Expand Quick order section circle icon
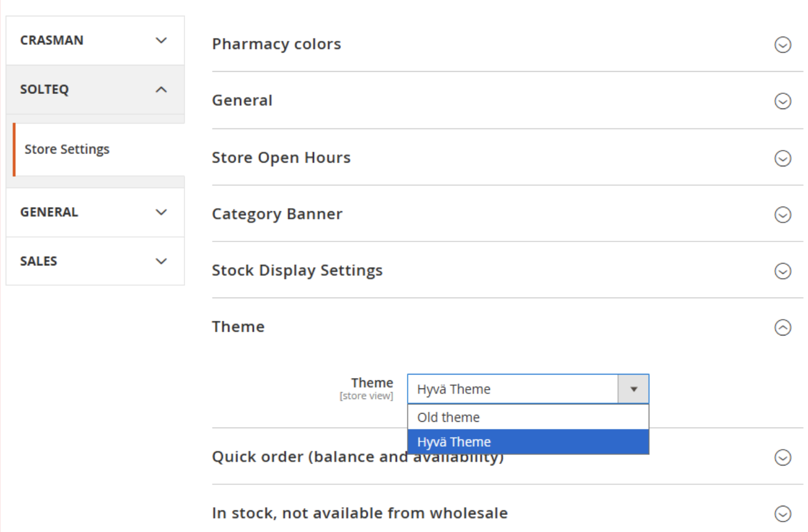 click(x=782, y=457)
